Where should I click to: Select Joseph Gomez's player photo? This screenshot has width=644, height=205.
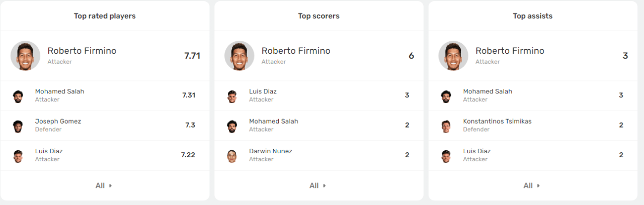point(18,126)
